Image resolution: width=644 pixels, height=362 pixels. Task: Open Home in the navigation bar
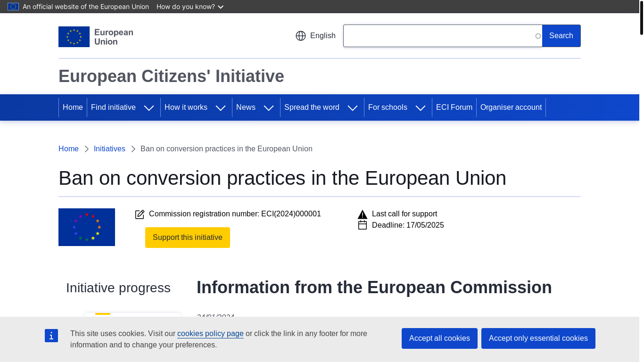pyautogui.click(x=73, y=107)
